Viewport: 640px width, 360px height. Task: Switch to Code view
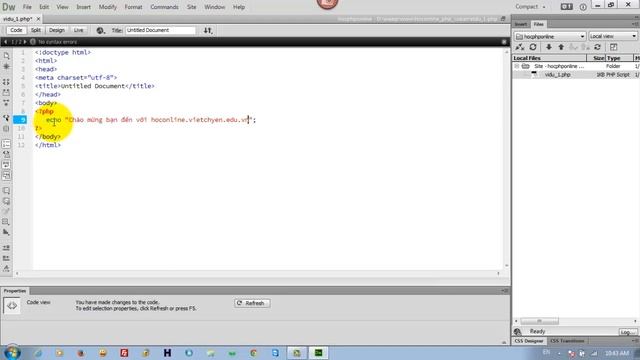click(16, 30)
